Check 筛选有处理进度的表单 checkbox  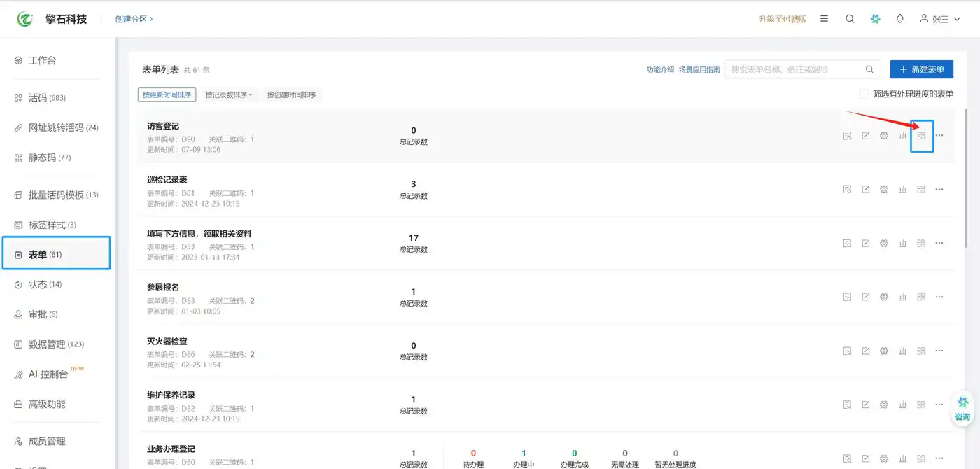tap(864, 94)
